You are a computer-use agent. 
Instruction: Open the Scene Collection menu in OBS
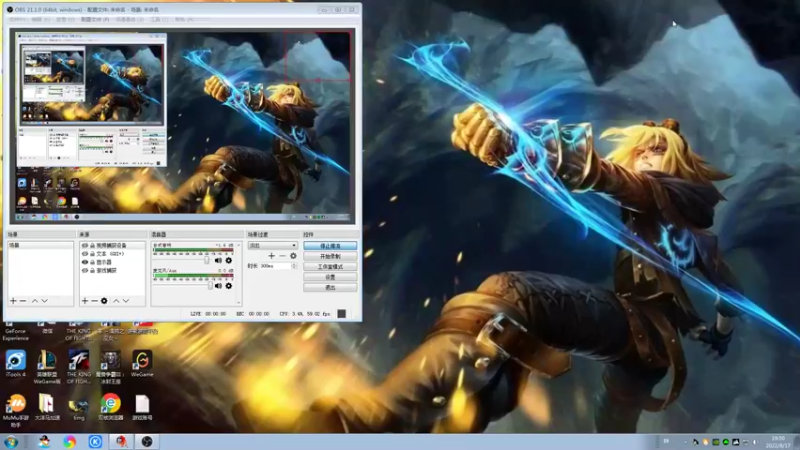(x=130, y=19)
